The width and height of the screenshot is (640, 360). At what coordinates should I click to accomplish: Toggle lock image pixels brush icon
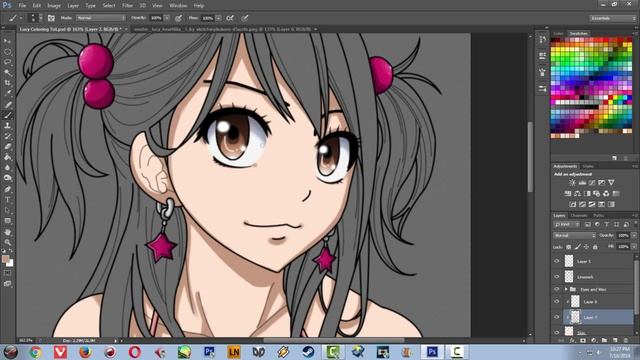coord(577,247)
